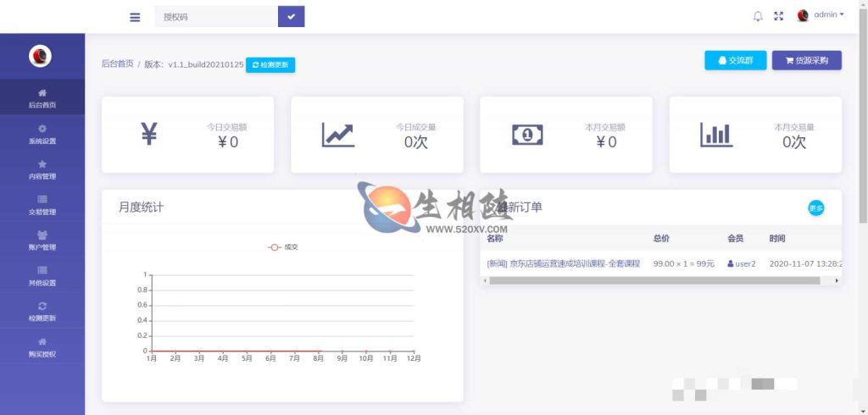The height and width of the screenshot is (415, 868).
Task: Open 系统设置 in the sidebar
Action: [x=42, y=135]
